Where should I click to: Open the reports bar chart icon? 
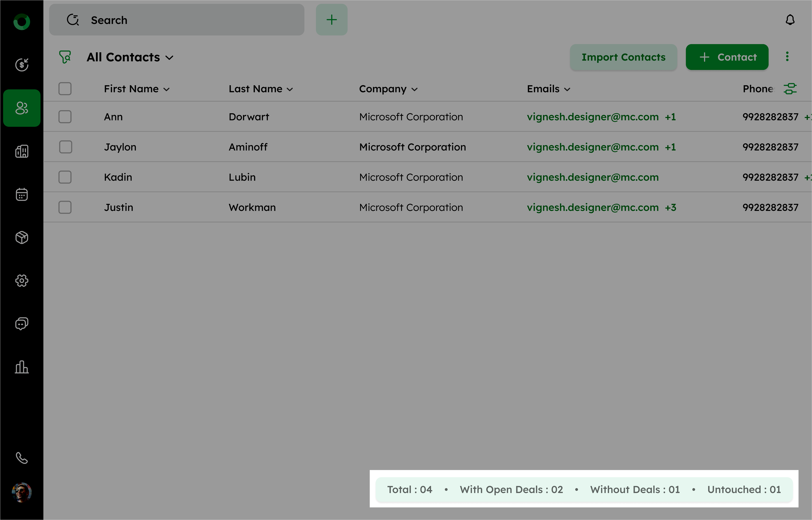point(22,367)
